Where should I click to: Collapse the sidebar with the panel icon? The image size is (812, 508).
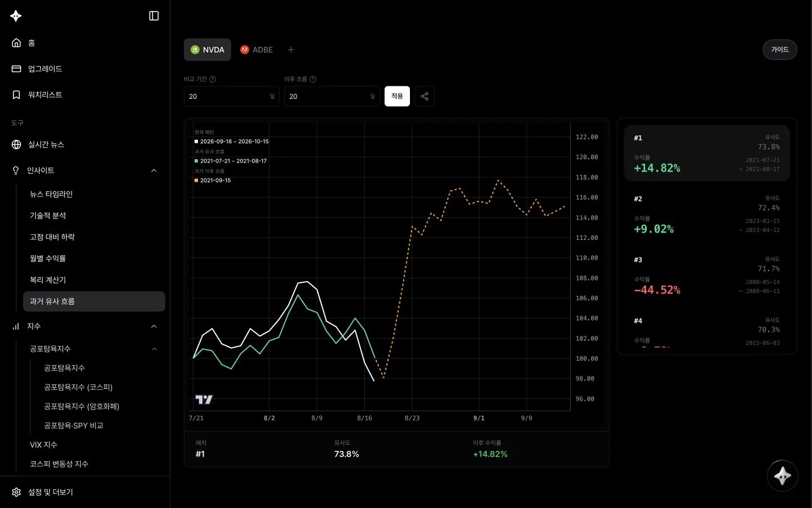pos(154,16)
